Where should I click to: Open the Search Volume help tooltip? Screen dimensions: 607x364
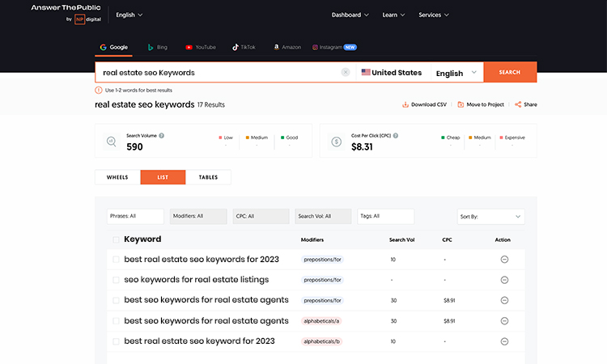pos(161,136)
